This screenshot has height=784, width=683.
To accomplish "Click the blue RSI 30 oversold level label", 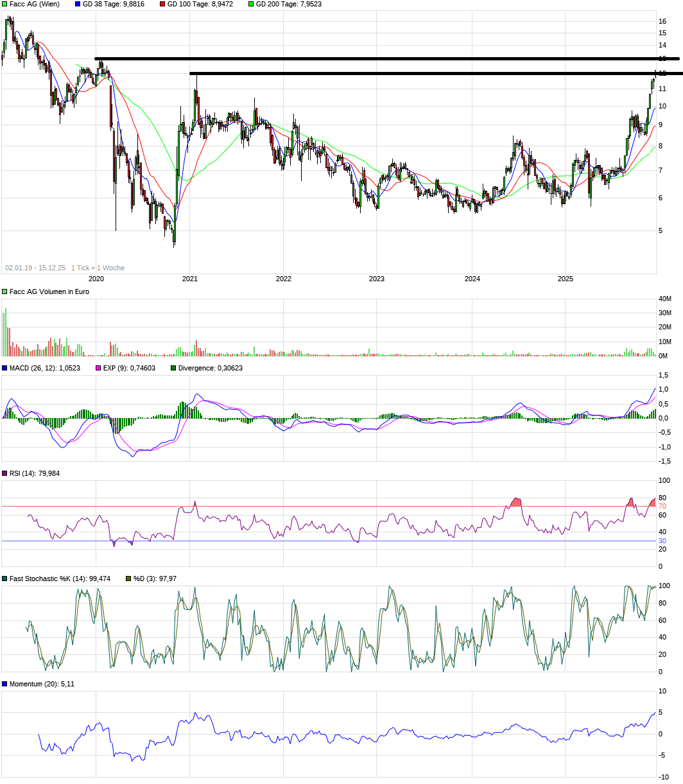I will point(662,541).
